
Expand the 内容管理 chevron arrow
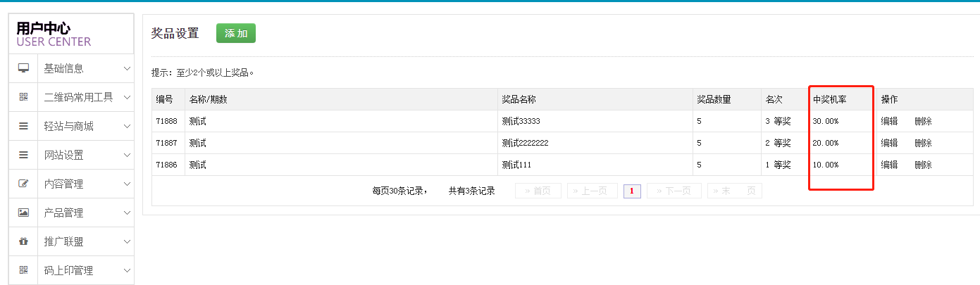pos(127,184)
